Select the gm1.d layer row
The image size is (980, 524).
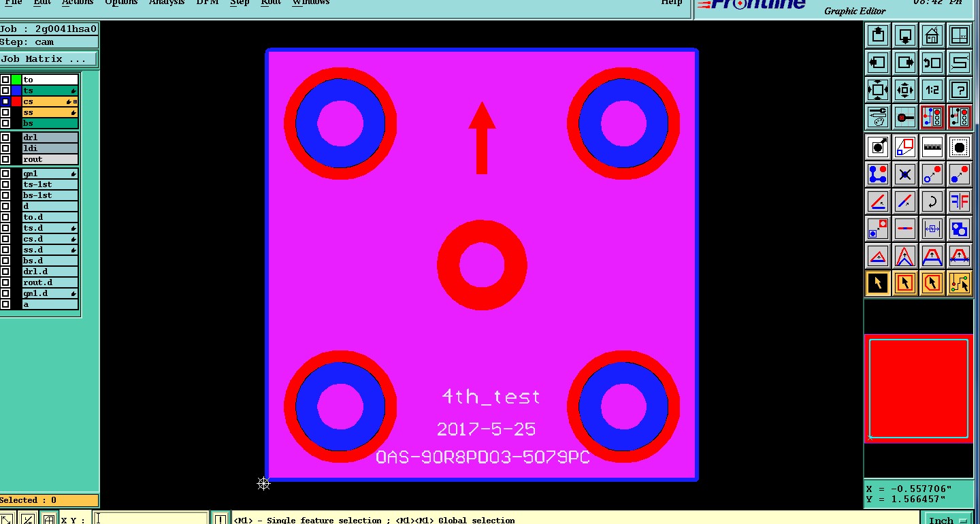click(x=50, y=293)
